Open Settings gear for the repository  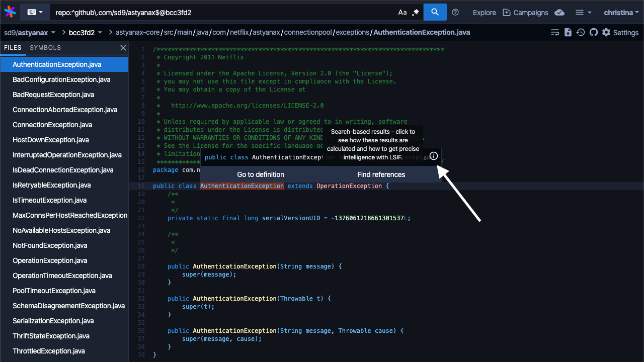(620, 32)
